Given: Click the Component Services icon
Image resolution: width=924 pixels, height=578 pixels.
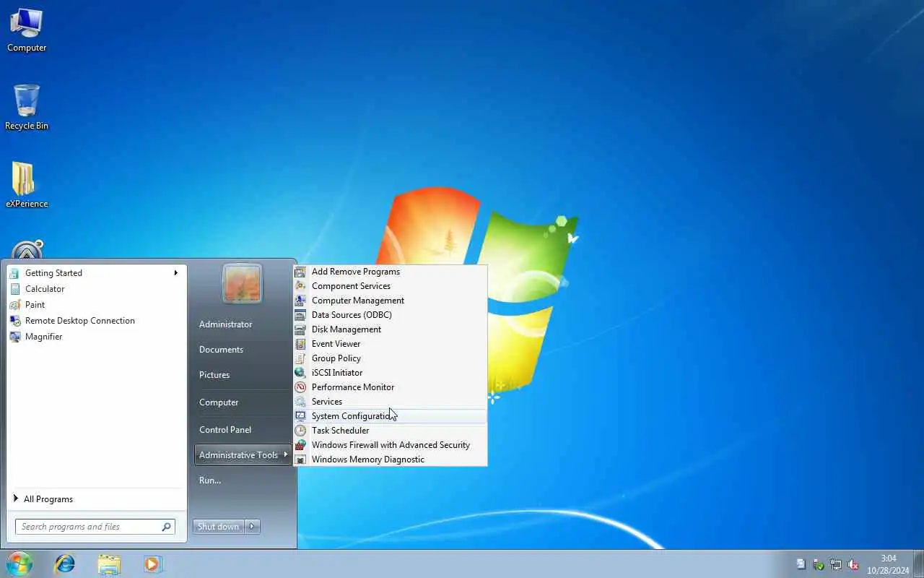Looking at the screenshot, I should pyautogui.click(x=300, y=286).
